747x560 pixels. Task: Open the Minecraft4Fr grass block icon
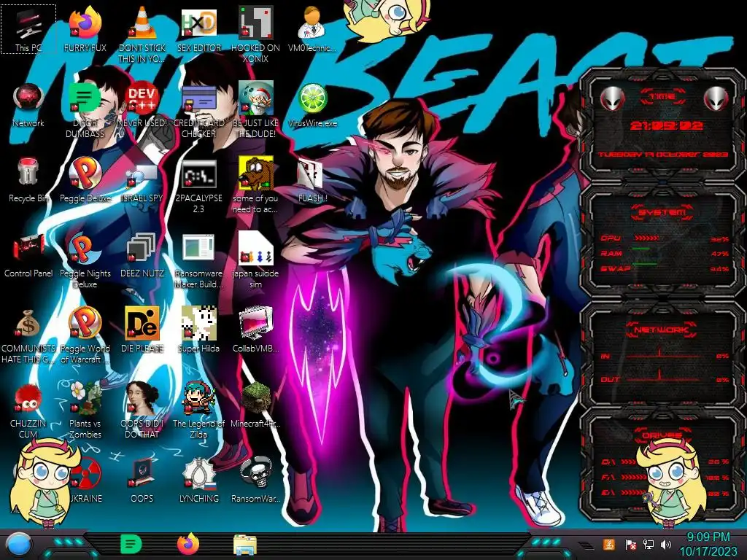[x=255, y=405]
